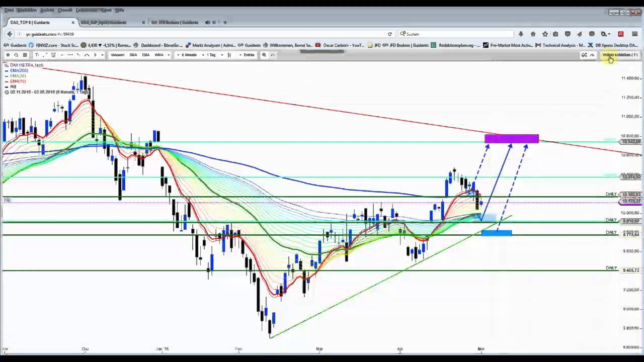Click the zoom-in magnifier in chart toolbar
Screen dimensions: 644x362
[x=264, y=55]
